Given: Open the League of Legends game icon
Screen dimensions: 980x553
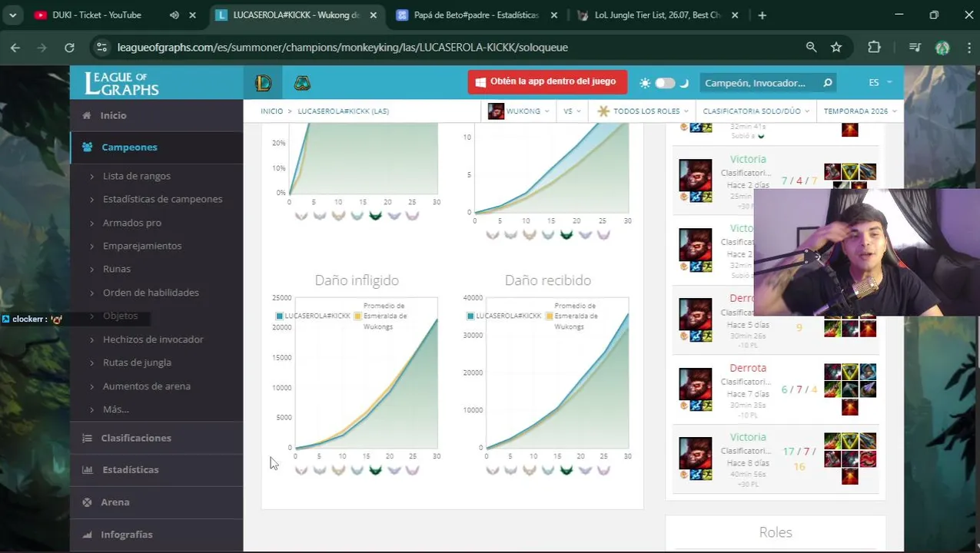Looking at the screenshot, I should (x=263, y=82).
